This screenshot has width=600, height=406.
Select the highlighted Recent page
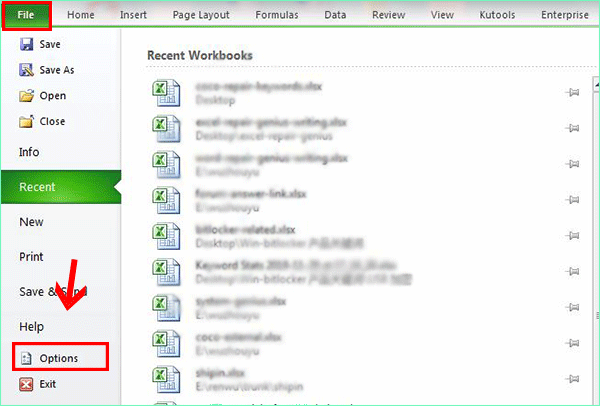pos(61,187)
